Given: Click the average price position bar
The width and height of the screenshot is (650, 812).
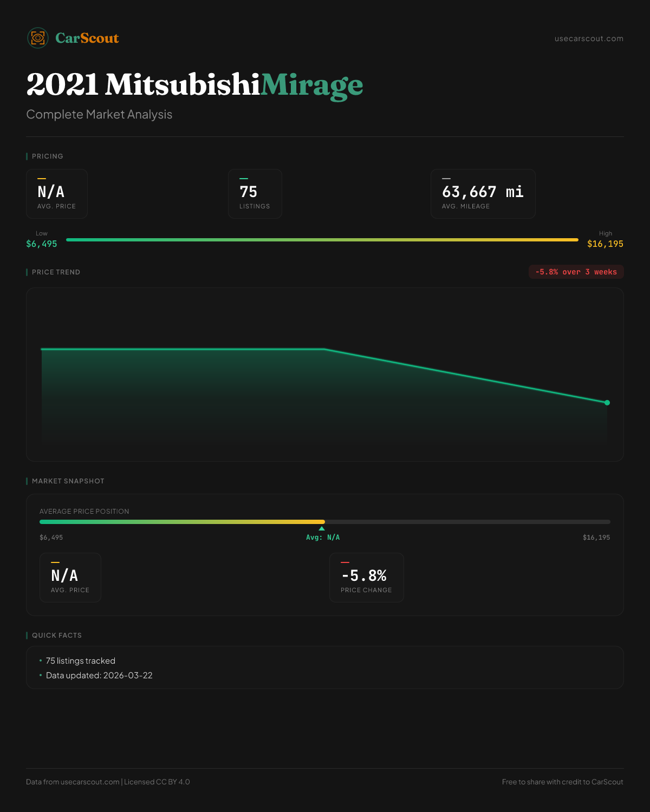Looking at the screenshot, I should (x=325, y=522).
